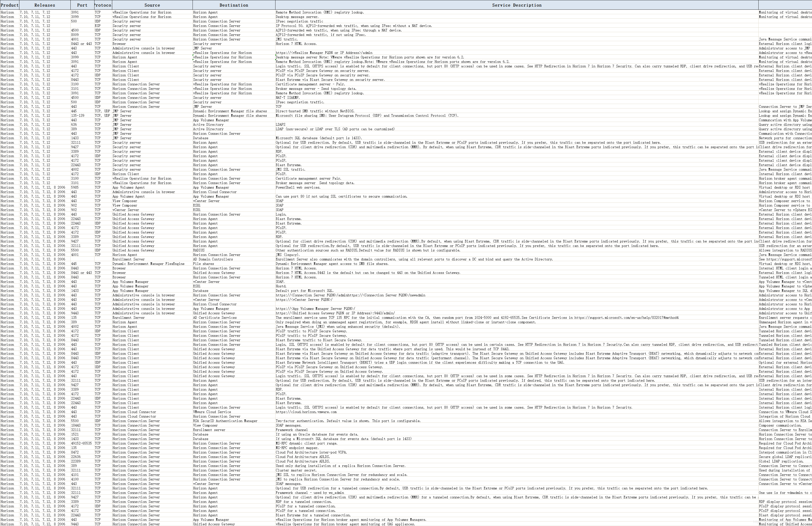Click the VMware Cloud Service destination cell
Image resolution: width=812 pixels, height=526 pixels.
(x=212, y=412)
